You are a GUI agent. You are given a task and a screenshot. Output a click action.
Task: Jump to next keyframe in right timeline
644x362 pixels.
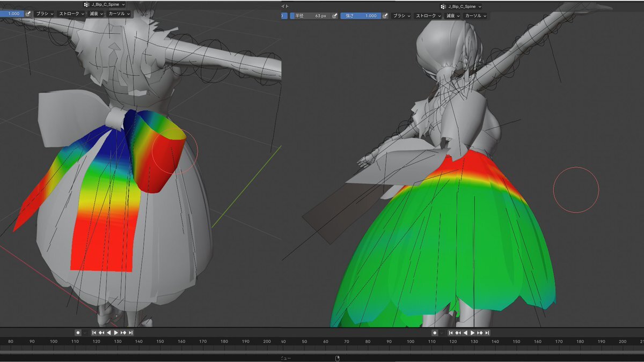480,333
